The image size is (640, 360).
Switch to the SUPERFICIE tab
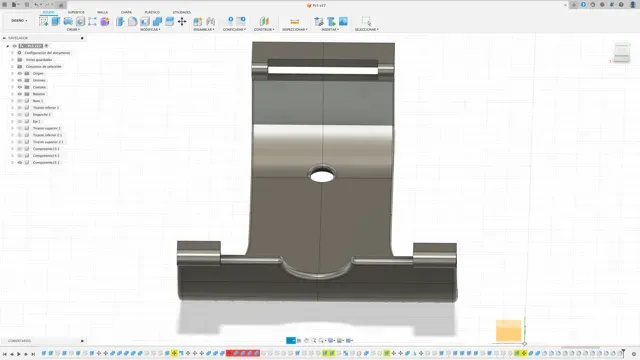(76, 12)
